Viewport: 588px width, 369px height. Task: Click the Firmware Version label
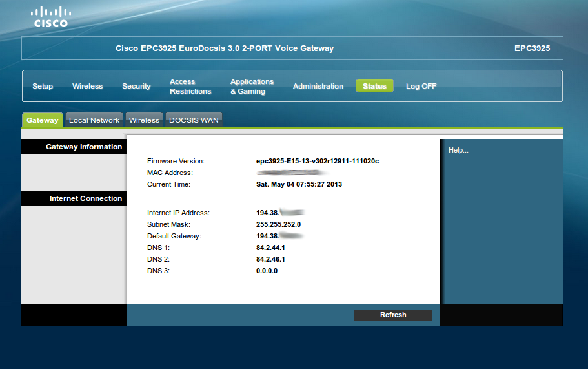[x=176, y=161]
